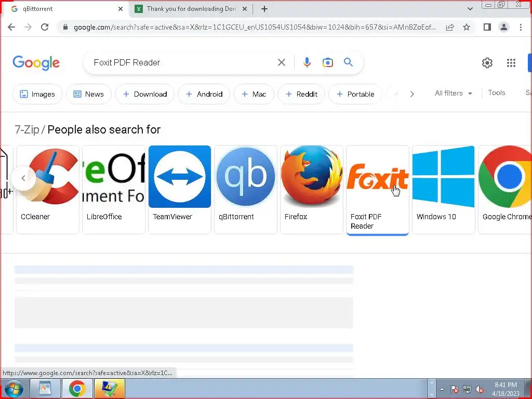Image resolution: width=532 pixels, height=399 pixels.
Task: Add Android to the search
Action: pos(204,94)
